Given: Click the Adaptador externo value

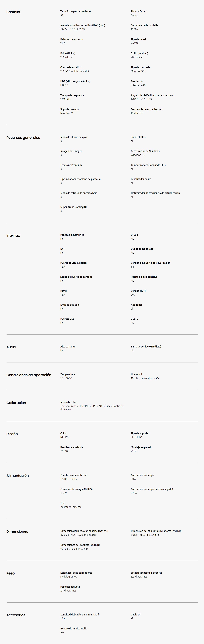Looking at the screenshot, I should tap(71, 507).
